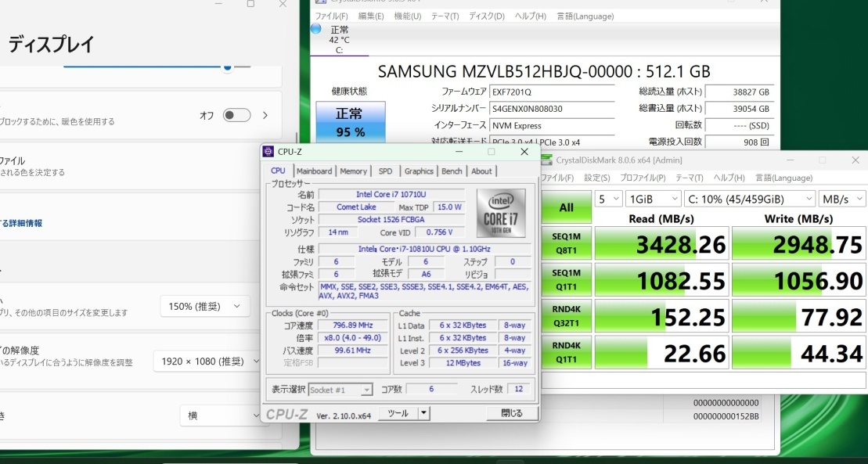Click the CrystalDiskMark title bar app icon
This screenshot has height=464, width=868.
pyautogui.click(x=546, y=160)
